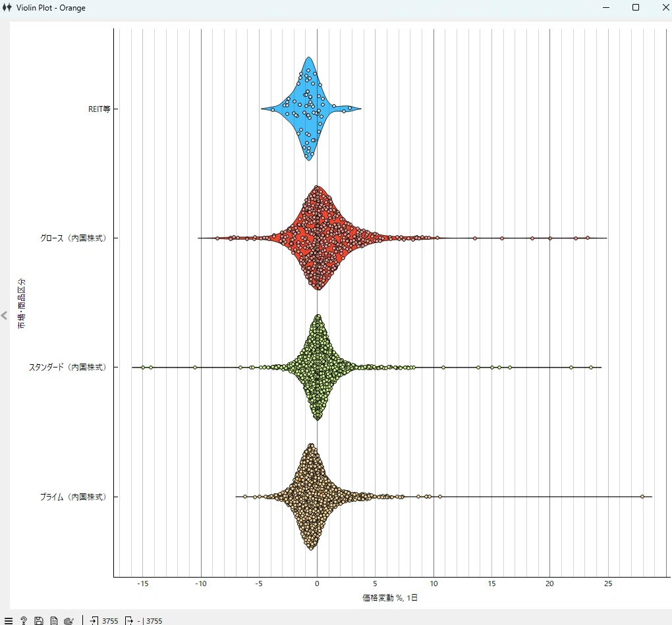This screenshot has width=672, height=625.
Task: Click the -10 tick label
Action: 200,584
